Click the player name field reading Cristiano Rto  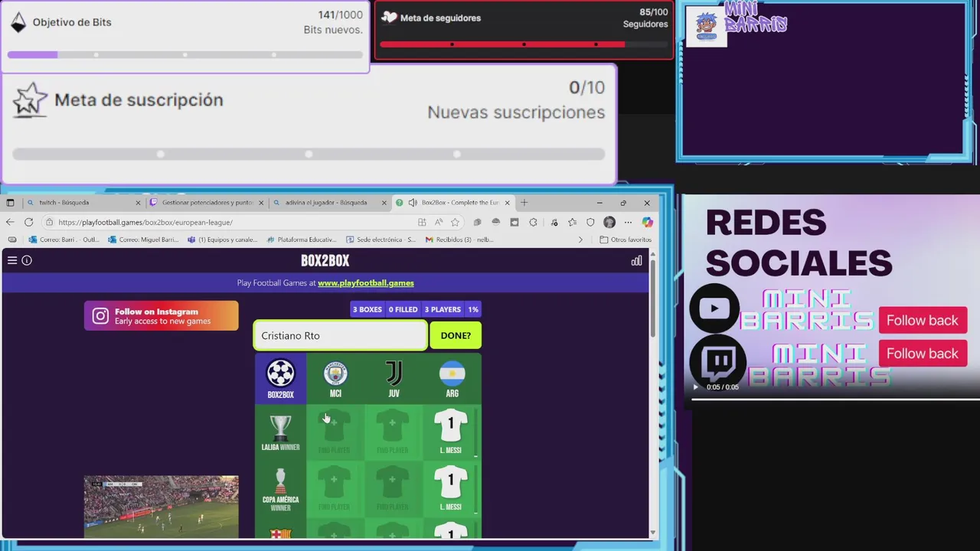[x=341, y=335]
